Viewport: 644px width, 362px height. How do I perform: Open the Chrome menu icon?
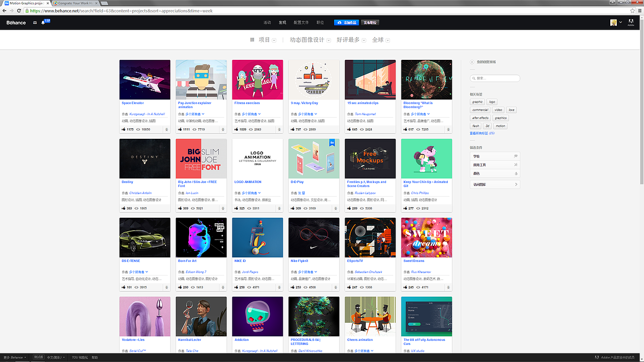click(x=639, y=11)
